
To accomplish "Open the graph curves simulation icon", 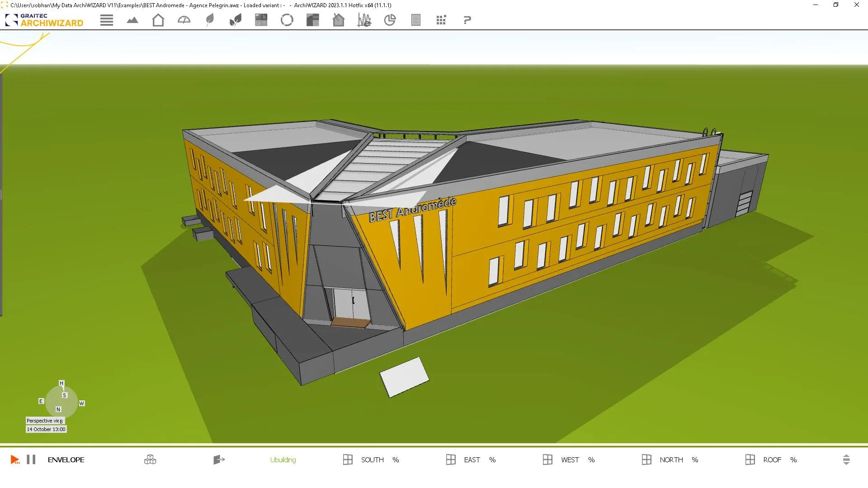I will (364, 20).
